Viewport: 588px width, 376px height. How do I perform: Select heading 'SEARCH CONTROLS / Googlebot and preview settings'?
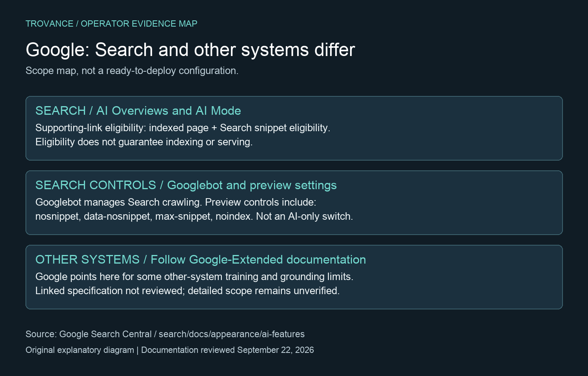tap(186, 185)
